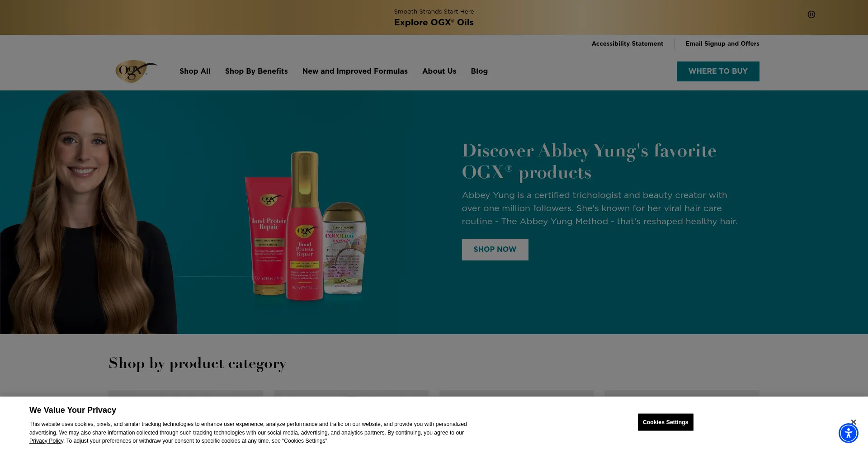
Task: Open the Shop All menu
Action: 195,71
